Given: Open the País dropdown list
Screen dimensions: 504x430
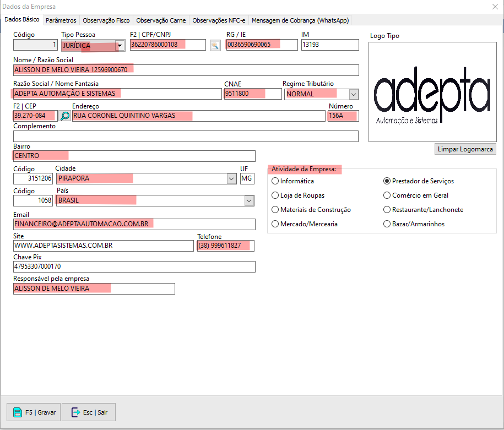Looking at the screenshot, I should click(248, 200).
